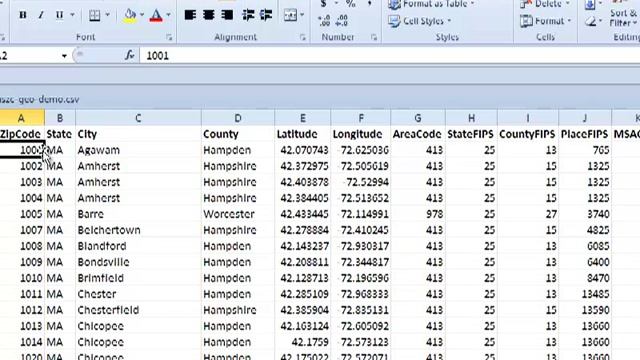Viewport: 640px width, 360px height.
Task: Apply Percent style
Action: tap(351, 4)
